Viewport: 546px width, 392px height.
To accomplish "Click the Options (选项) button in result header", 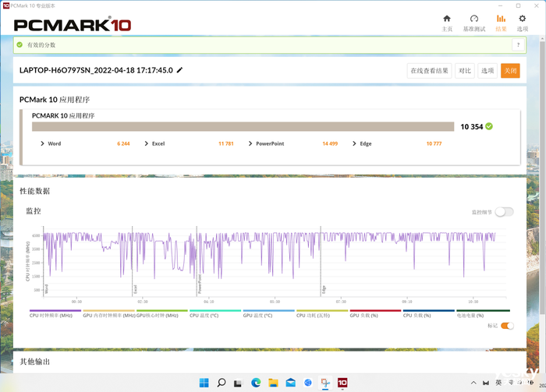I will [x=487, y=71].
